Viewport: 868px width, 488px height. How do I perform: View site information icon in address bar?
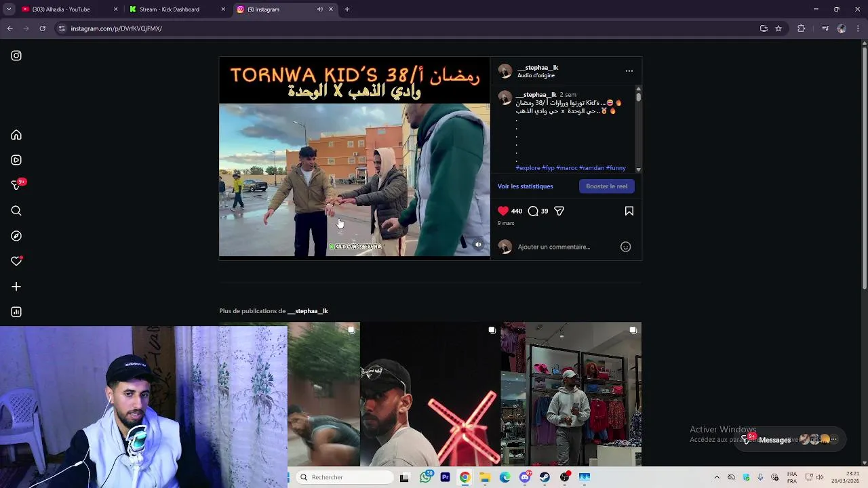(x=62, y=28)
